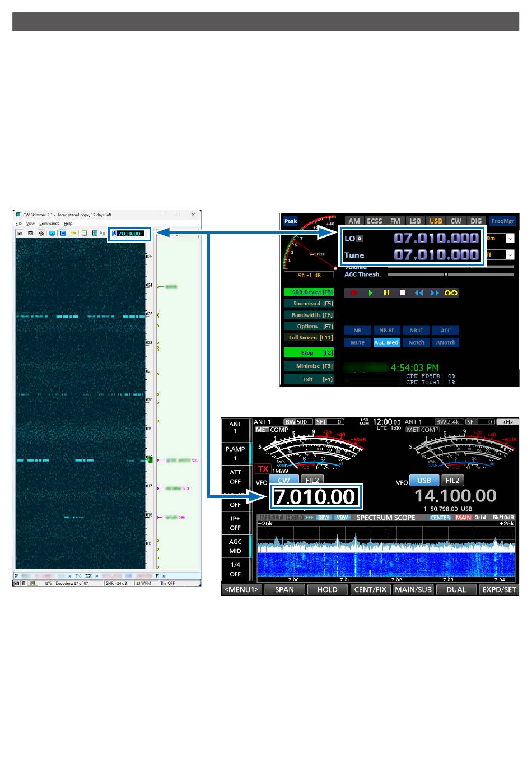Click the LO frequency 07.010.000 display
Image resolution: width=532 pixels, height=777 pixels.
click(436, 238)
